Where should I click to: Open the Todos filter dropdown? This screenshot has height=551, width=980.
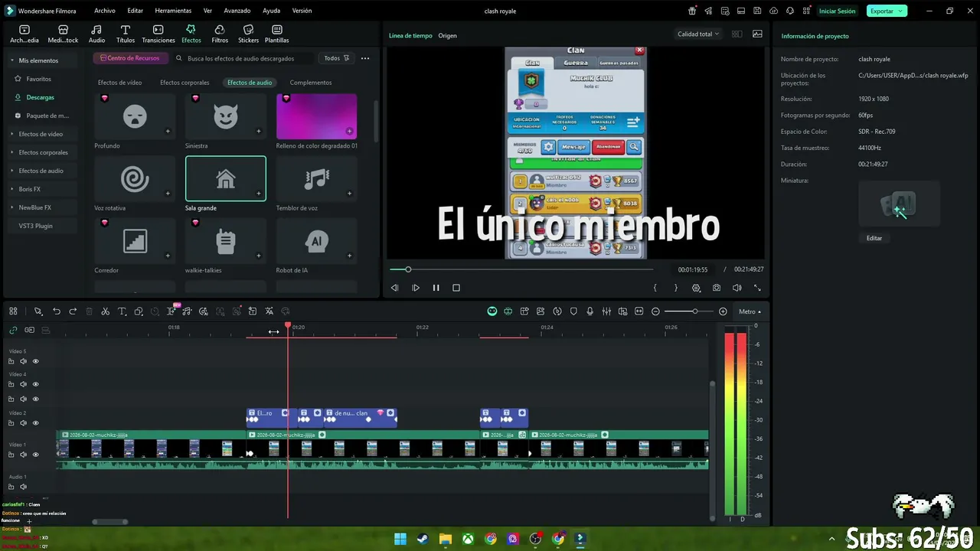pyautogui.click(x=336, y=58)
